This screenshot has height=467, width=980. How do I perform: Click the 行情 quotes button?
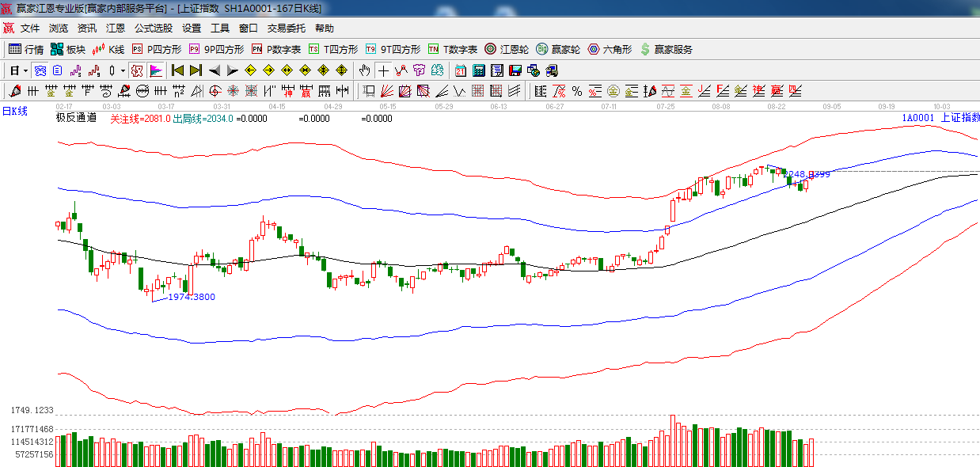26,49
